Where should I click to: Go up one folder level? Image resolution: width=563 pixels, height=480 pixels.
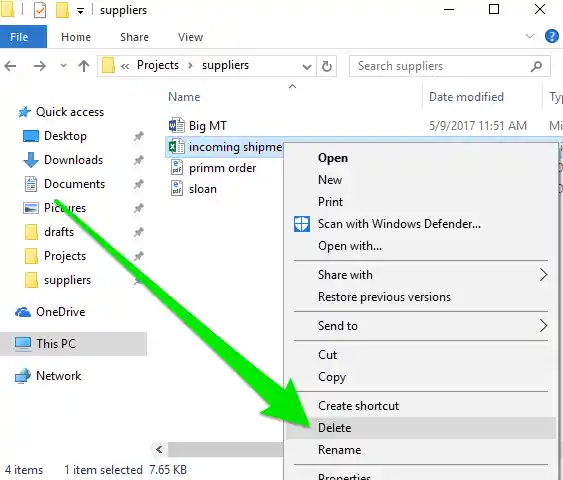tap(84, 66)
